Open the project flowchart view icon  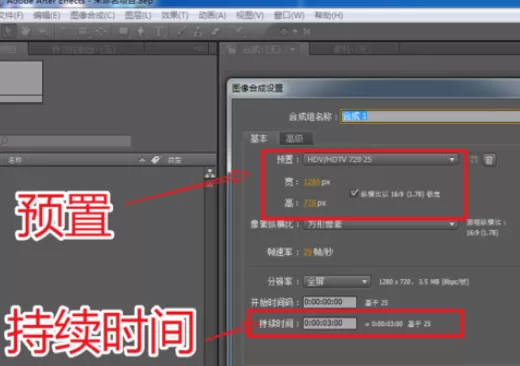click(210, 174)
